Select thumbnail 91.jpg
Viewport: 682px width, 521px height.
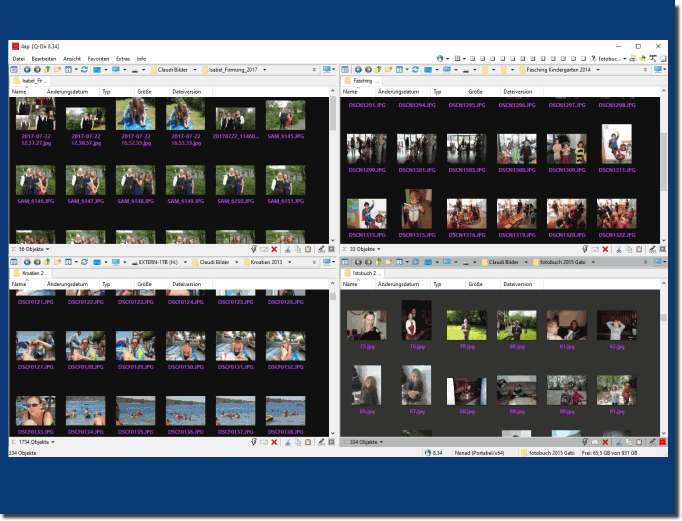(617, 390)
